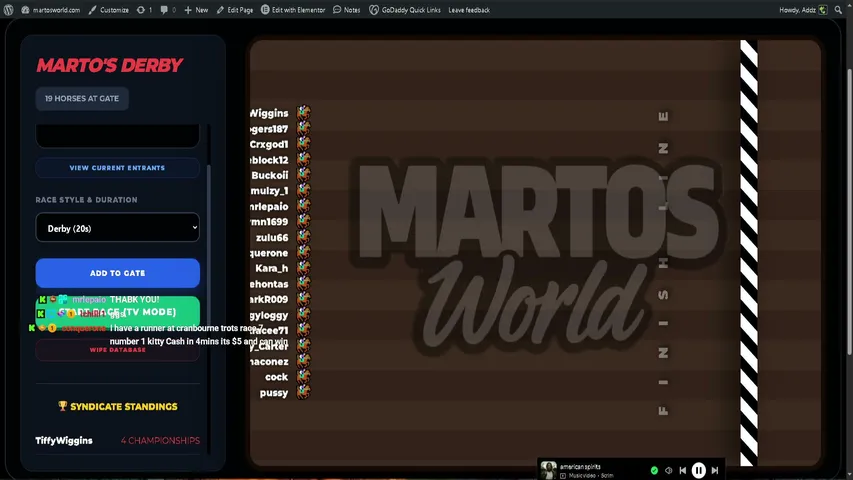Click the Leave feedback link

pos(469,10)
